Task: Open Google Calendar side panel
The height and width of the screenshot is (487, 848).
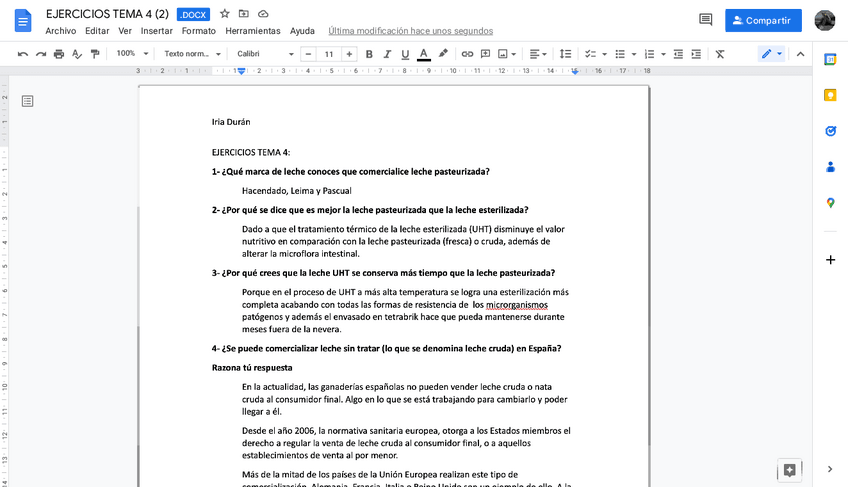Action: coord(830,60)
